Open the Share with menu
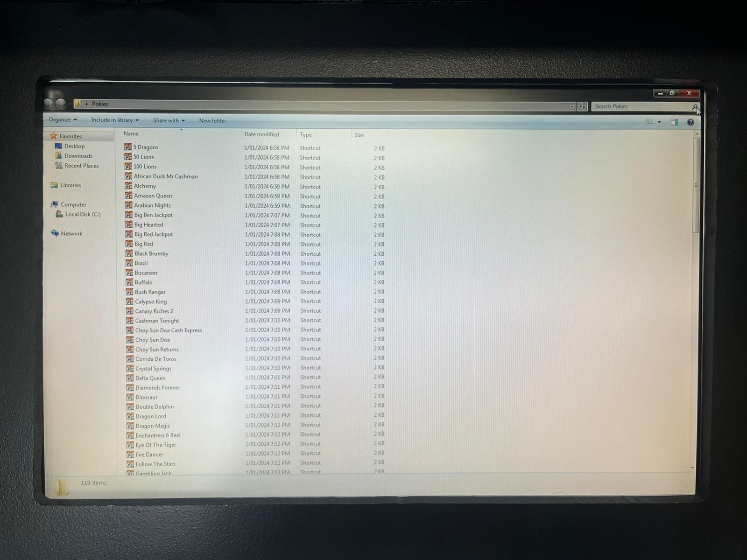The image size is (747, 560). [169, 120]
